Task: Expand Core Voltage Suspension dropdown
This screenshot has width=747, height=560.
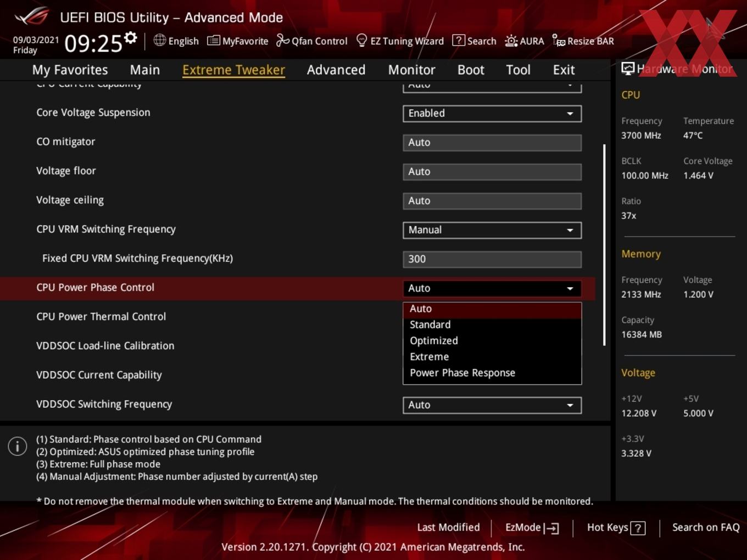Action: (x=492, y=113)
